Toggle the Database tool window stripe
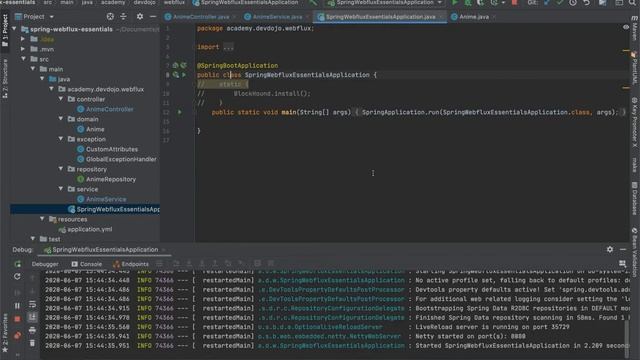Viewport: 640px width, 360px height. coord(635,199)
